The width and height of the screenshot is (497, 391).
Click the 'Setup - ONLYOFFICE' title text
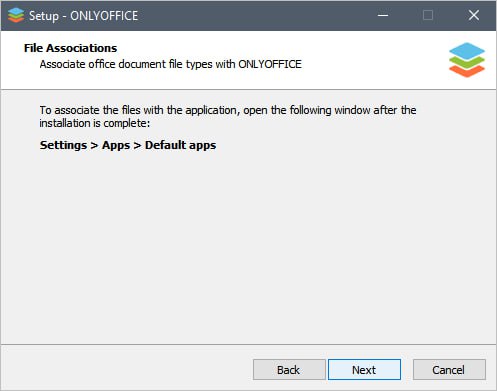[x=83, y=16]
